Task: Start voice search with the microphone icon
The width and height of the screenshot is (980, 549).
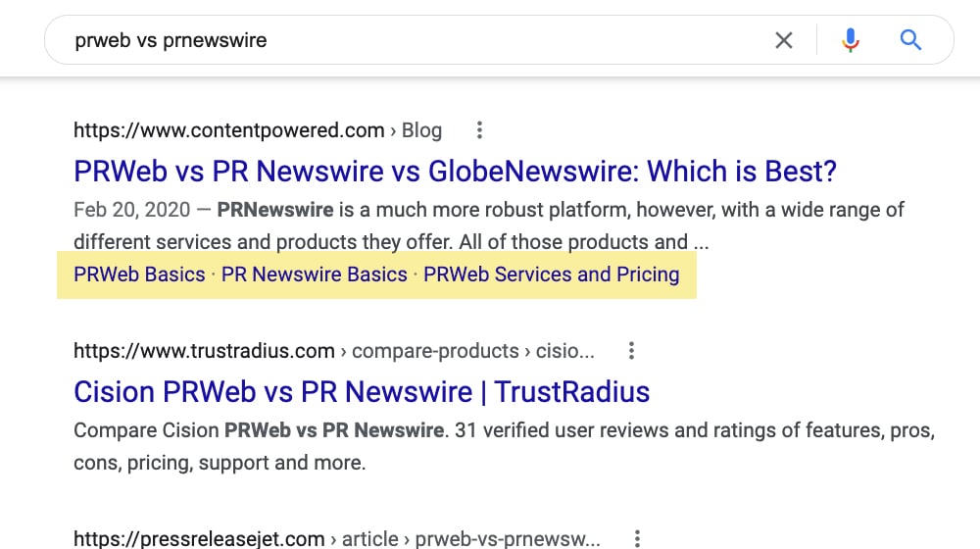Action: tap(850, 40)
